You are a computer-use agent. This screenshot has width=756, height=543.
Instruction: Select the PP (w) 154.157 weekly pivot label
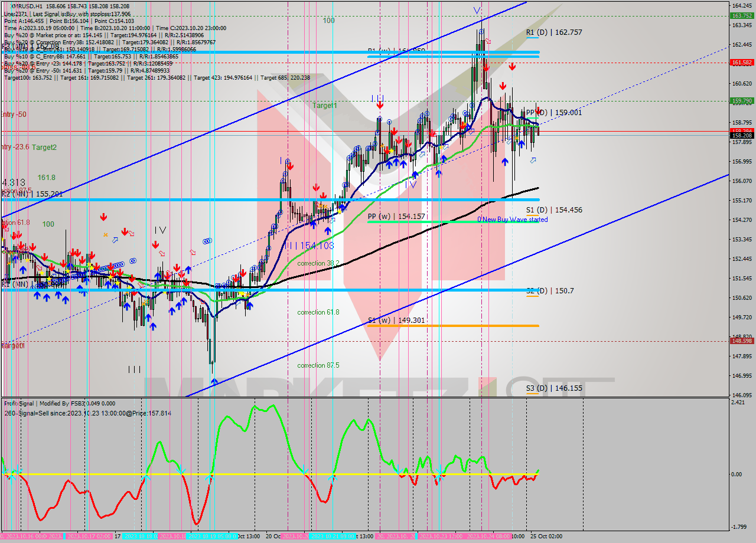pyautogui.click(x=396, y=217)
